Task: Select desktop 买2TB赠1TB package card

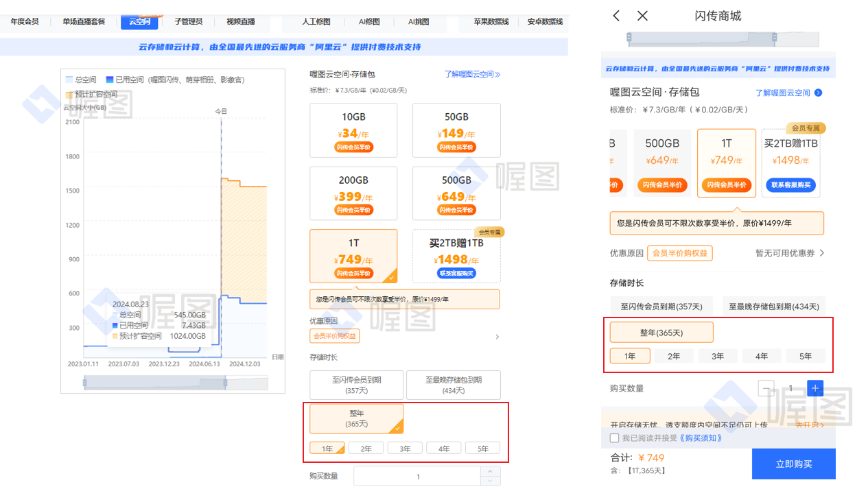Action: (x=456, y=256)
